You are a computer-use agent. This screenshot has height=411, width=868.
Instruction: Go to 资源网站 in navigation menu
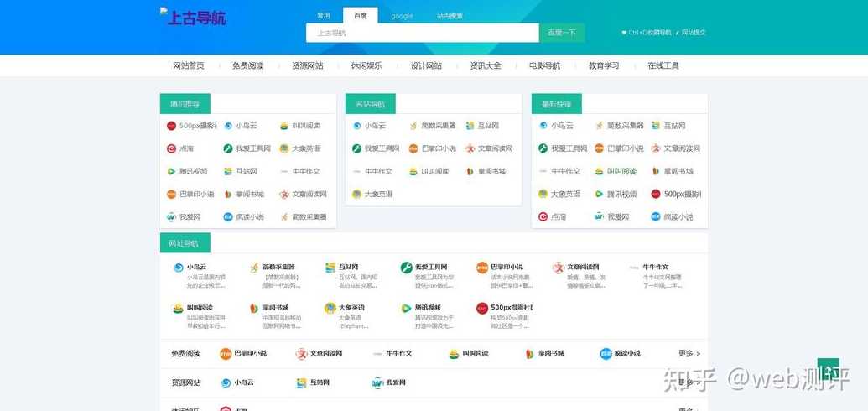tap(308, 65)
